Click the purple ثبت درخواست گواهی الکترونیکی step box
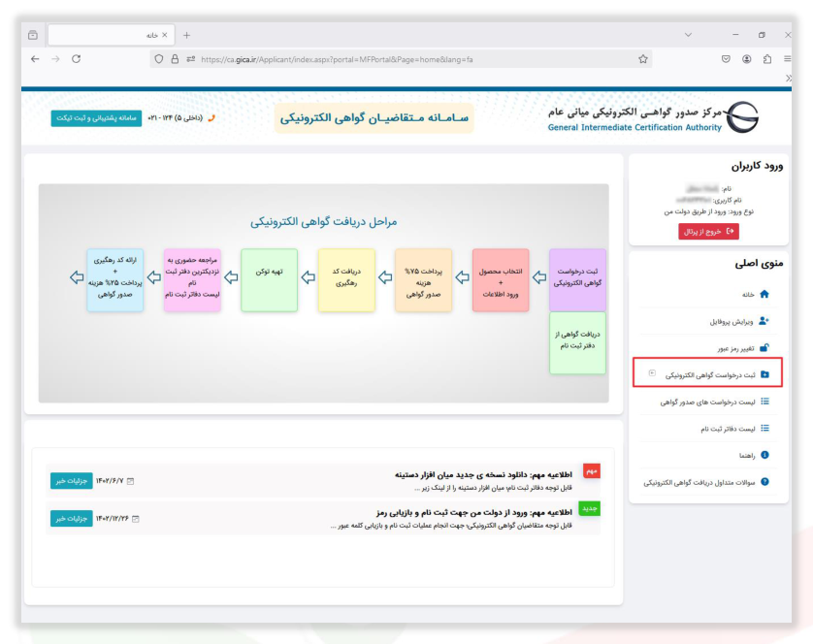 coord(577,280)
